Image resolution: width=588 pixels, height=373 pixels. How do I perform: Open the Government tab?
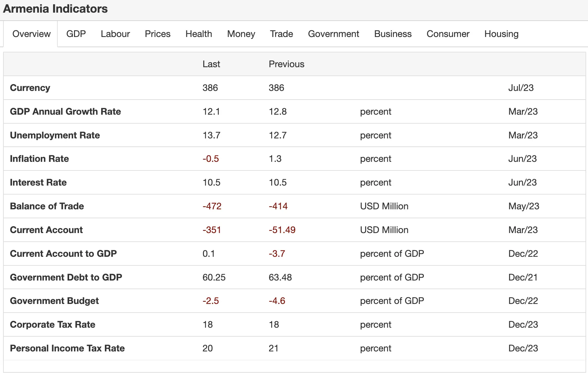tap(333, 34)
